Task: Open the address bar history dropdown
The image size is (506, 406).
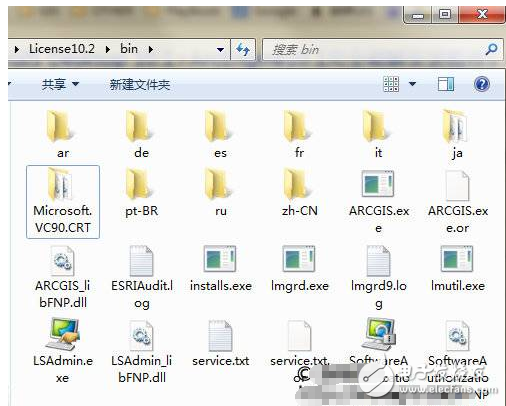Action: coord(220,50)
